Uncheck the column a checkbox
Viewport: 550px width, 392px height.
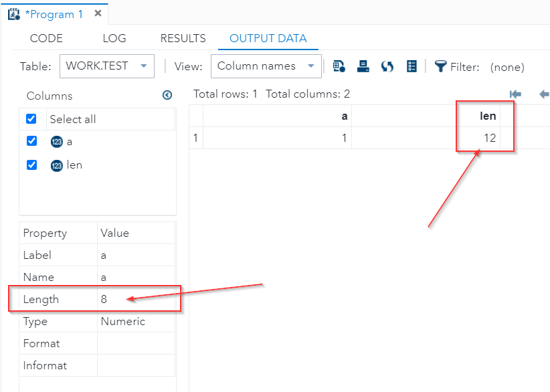[x=31, y=141]
